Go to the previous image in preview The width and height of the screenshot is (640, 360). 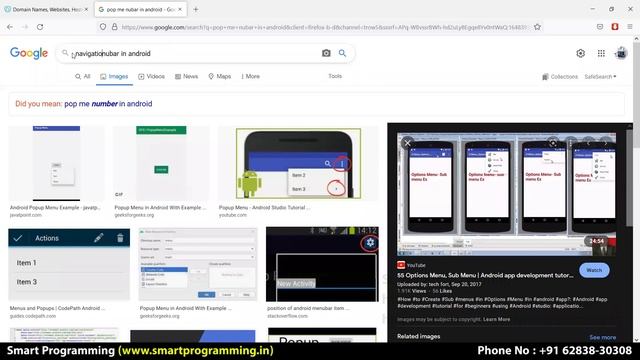click(x=588, y=143)
